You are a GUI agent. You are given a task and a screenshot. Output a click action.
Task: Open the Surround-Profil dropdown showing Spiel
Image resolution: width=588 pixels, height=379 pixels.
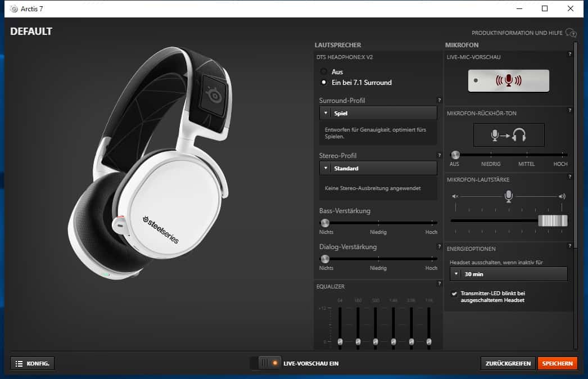coord(378,113)
